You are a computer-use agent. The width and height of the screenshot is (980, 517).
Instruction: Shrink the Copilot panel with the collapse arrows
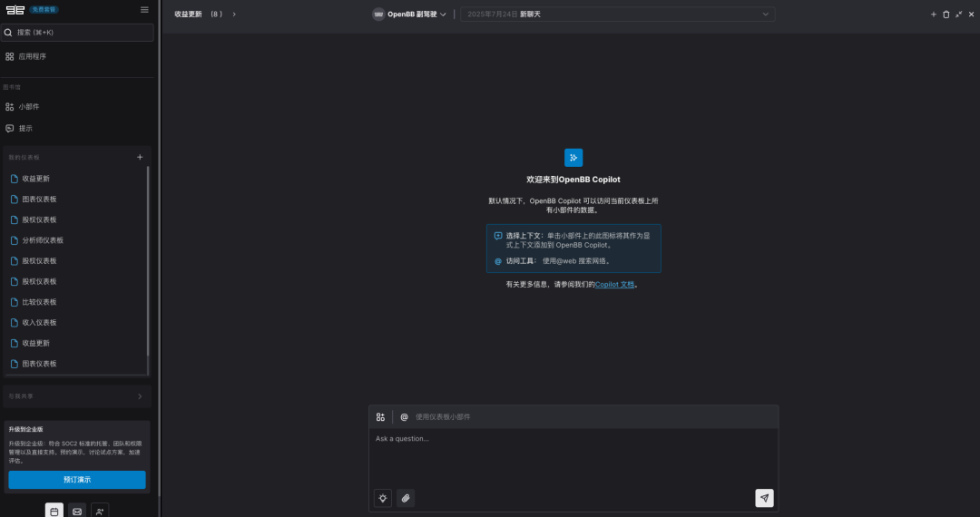pos(958,15)
